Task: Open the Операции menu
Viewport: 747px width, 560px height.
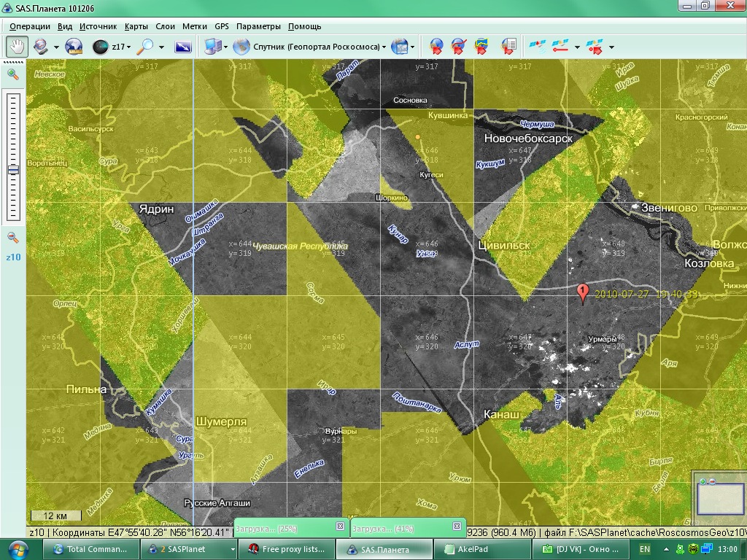Action: pyautogui.click(x=30, y=26)
